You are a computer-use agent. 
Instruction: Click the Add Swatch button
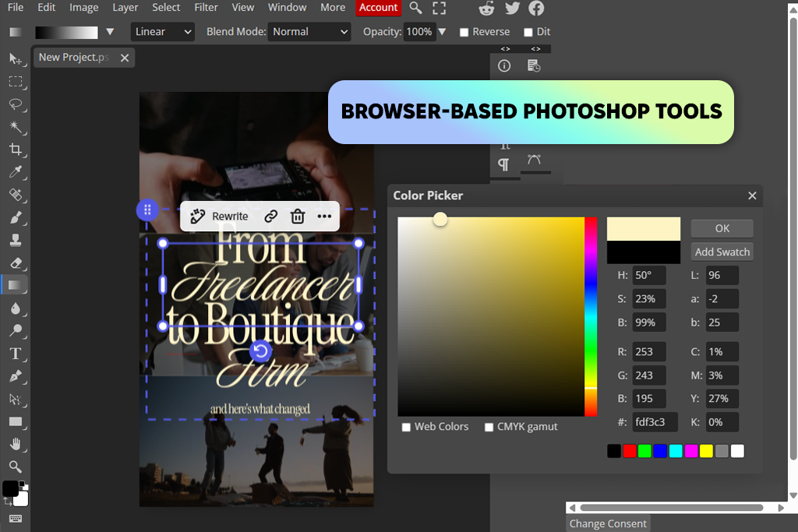[x=722, y=252]
